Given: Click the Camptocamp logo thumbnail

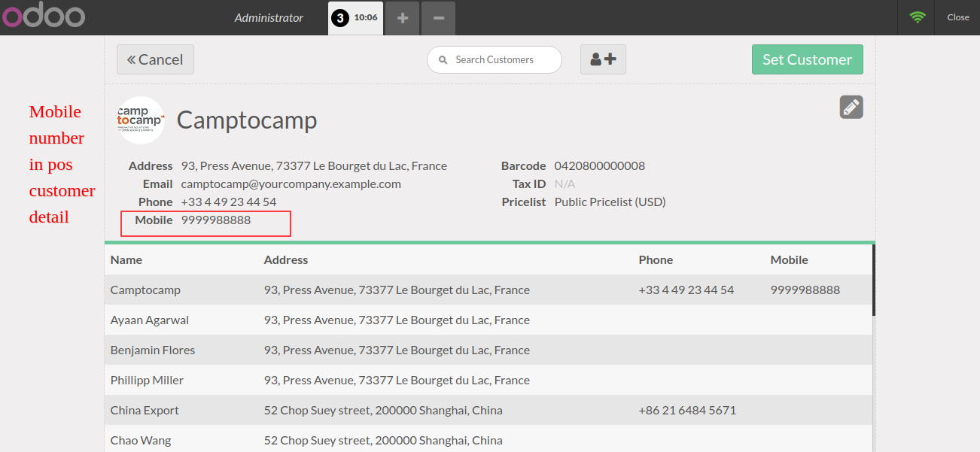Looking at the screenshot, I should tap(141, 120).
